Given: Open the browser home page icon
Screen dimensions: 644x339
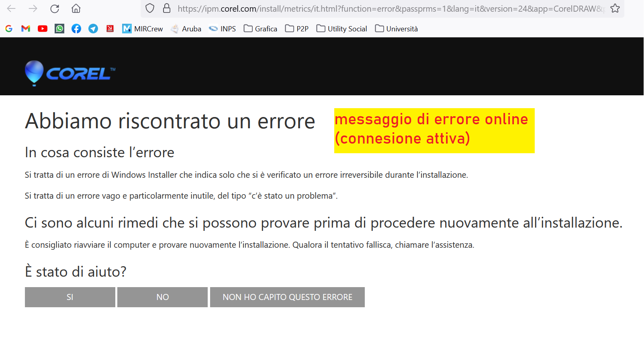Looking at the screenshot, I should click(76, 8).
